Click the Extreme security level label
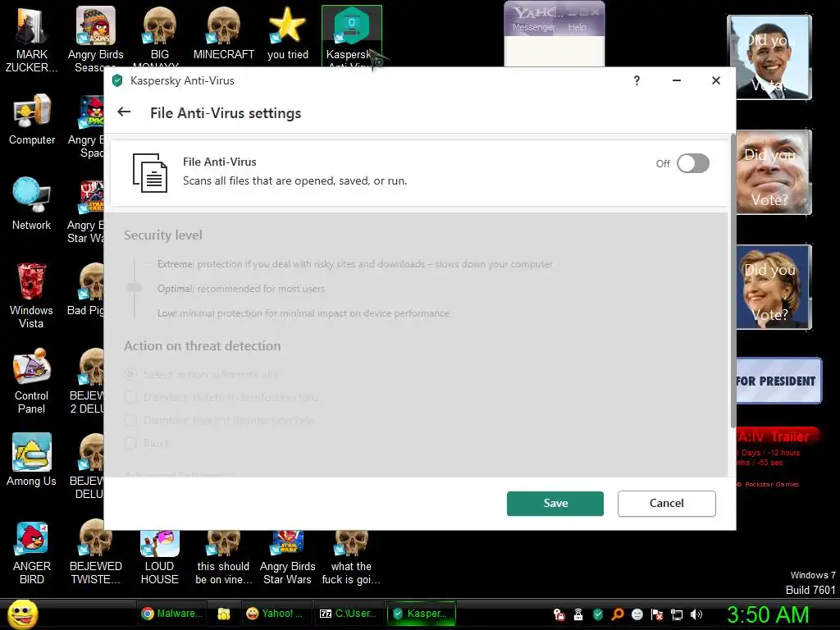 pos(354,264)
